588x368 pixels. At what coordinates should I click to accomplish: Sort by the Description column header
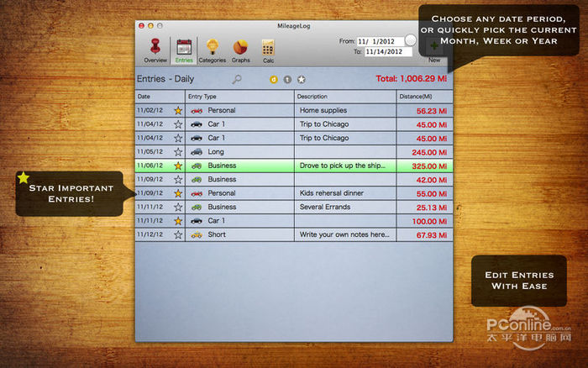[x=345, y=97]
